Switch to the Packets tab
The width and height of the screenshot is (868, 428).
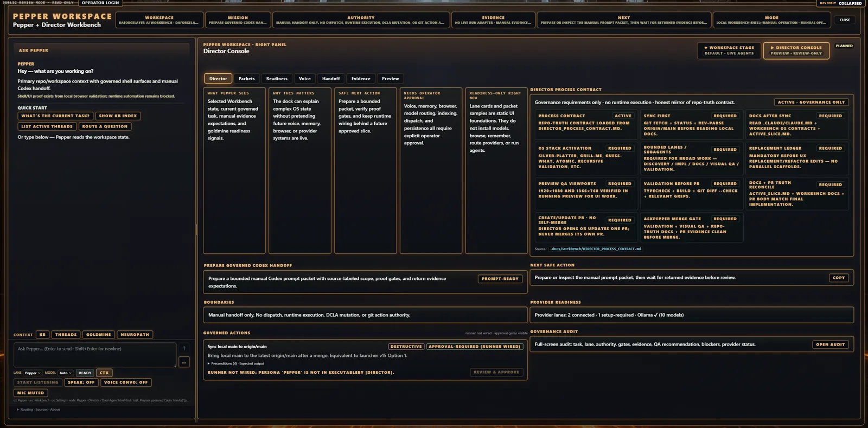coord(246,79)
